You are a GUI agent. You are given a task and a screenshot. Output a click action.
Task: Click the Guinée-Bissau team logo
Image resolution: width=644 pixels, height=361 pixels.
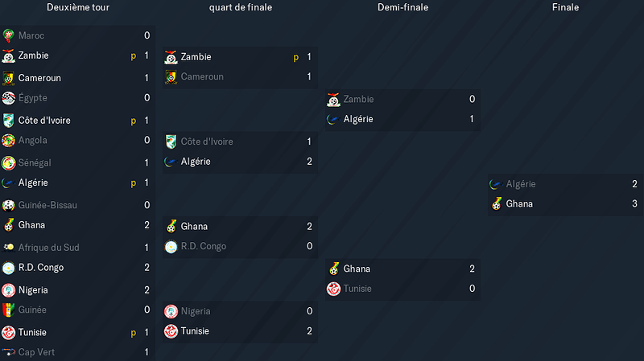8,205
